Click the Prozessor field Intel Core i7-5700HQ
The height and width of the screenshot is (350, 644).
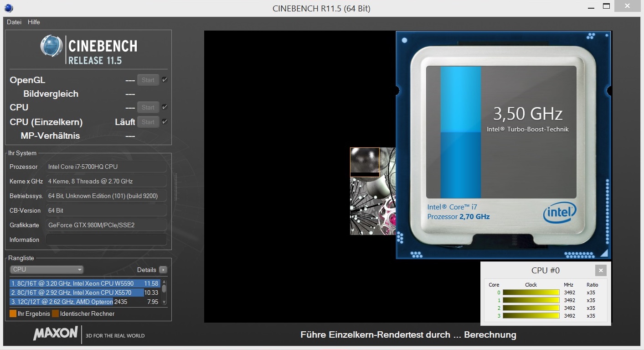point(106,167)
